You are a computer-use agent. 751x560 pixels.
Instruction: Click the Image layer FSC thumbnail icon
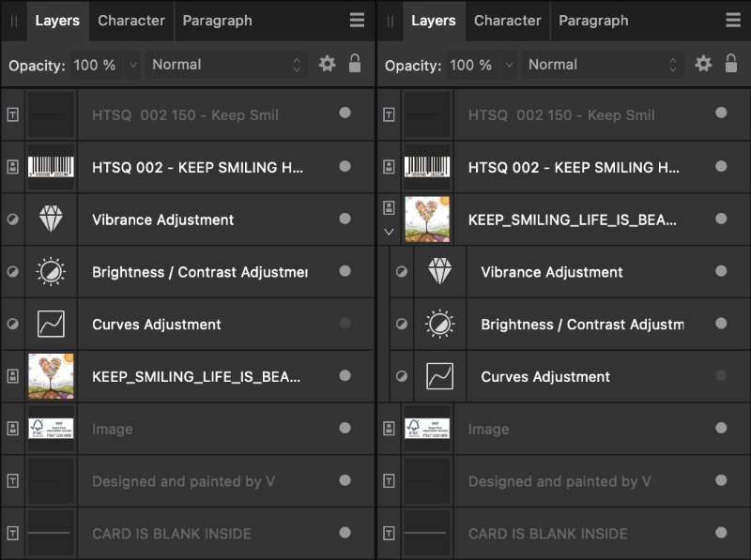(52, 429)
